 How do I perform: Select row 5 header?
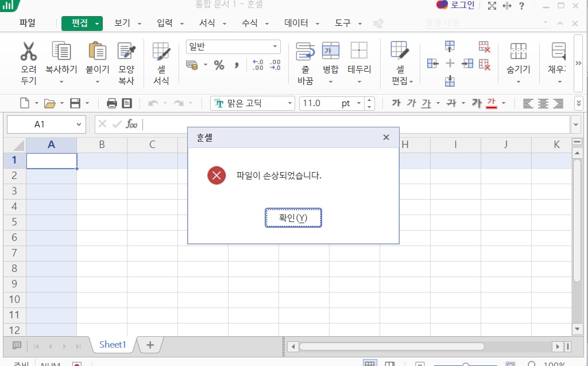14,222
